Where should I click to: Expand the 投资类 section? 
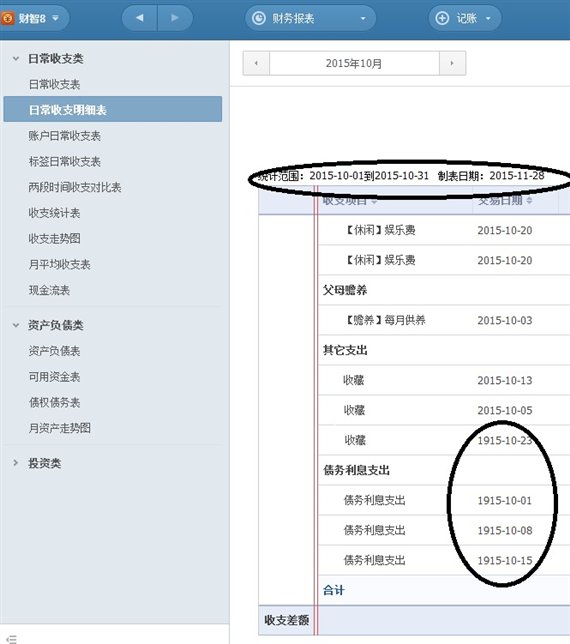(x=16, y=463)
